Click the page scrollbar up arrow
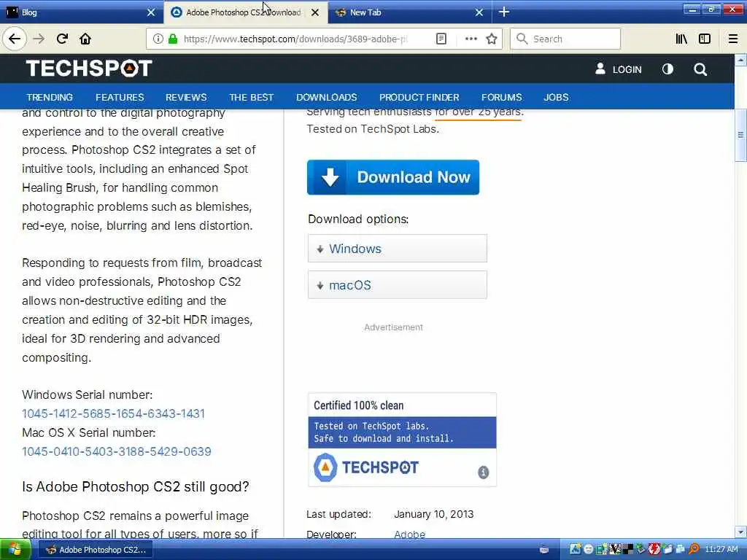Screen dimensions: 747x560 [x=740, y=60]
